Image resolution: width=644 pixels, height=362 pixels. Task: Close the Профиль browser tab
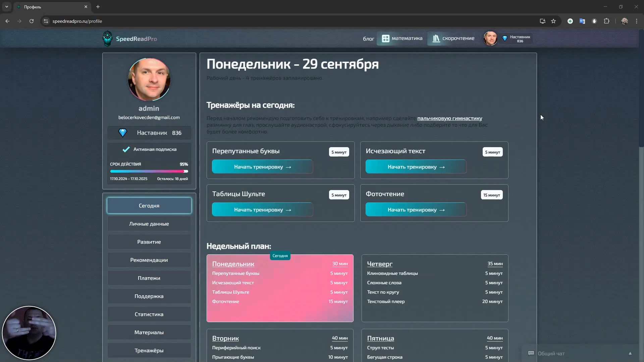pyautogui.click(x=86, y=7)
